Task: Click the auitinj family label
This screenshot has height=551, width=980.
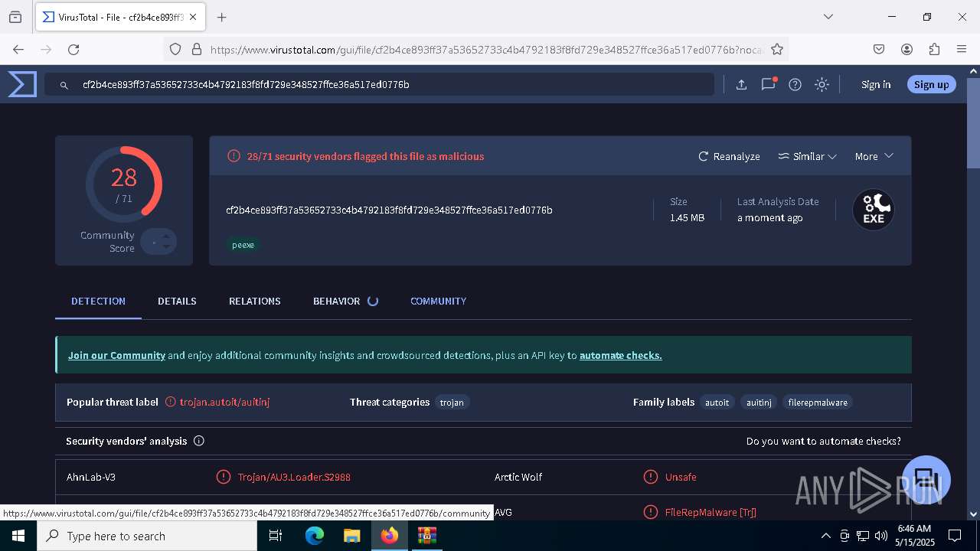Action: click(759, 402)
